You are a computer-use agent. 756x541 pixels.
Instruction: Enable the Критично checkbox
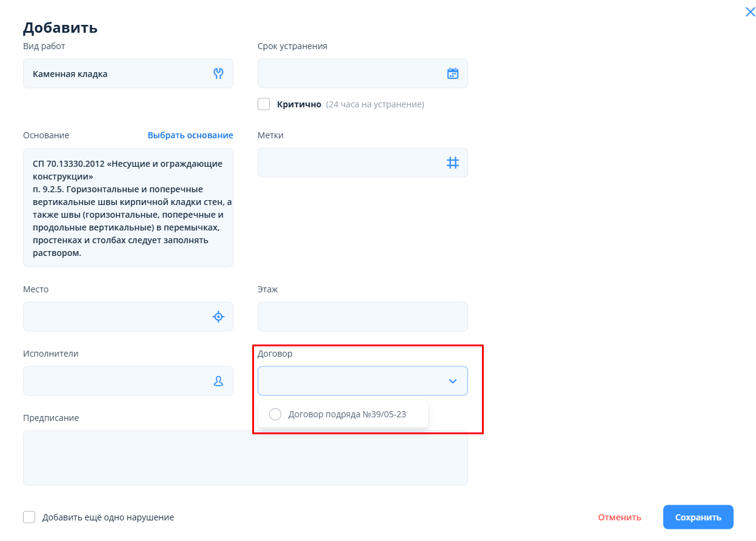[264, 104]
